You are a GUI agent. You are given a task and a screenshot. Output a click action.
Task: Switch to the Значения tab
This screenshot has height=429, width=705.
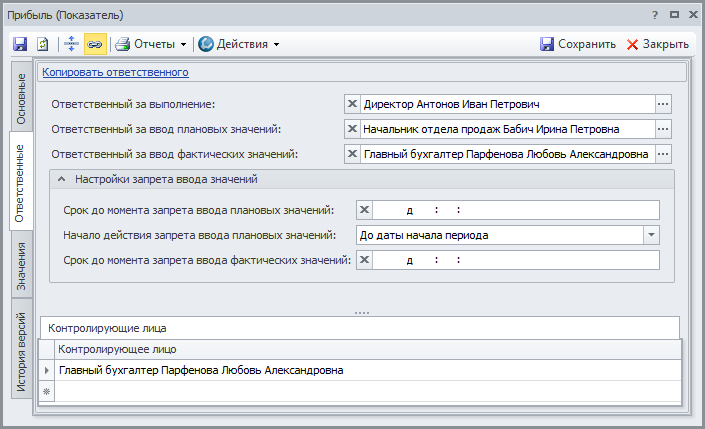coord(21,266)
